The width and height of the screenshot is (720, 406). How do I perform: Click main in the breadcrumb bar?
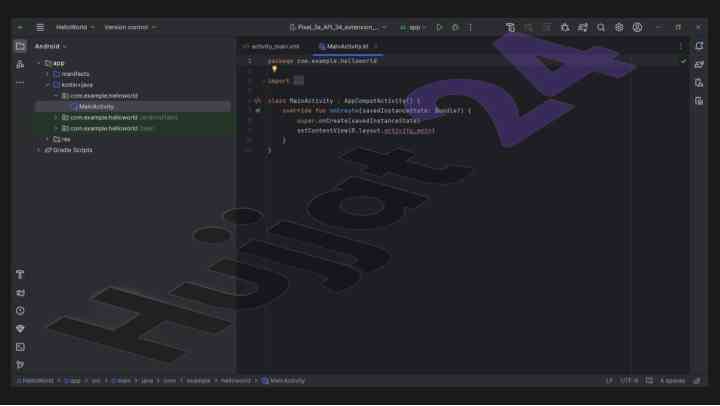pyautogui.click(x=121, y=381)
